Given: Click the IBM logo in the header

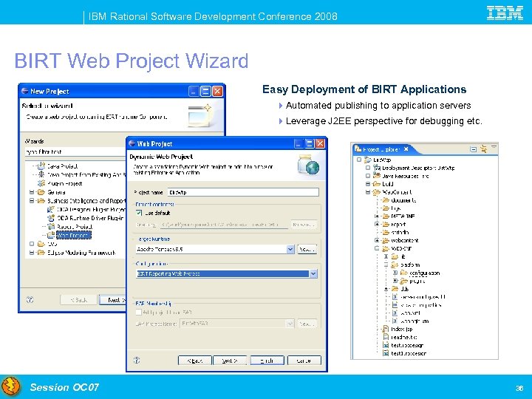Looking at the screenshot, I should (505, 13).
